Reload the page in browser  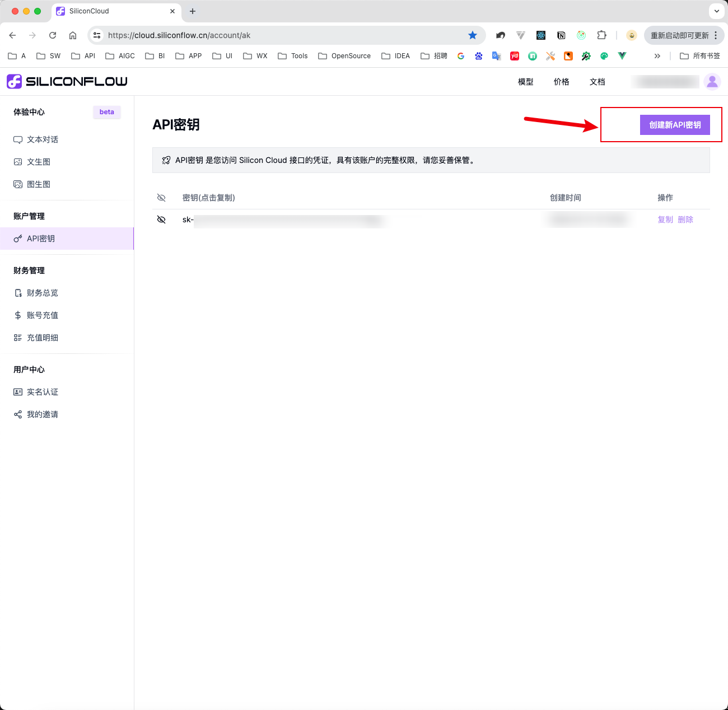[x=53, y=35]
